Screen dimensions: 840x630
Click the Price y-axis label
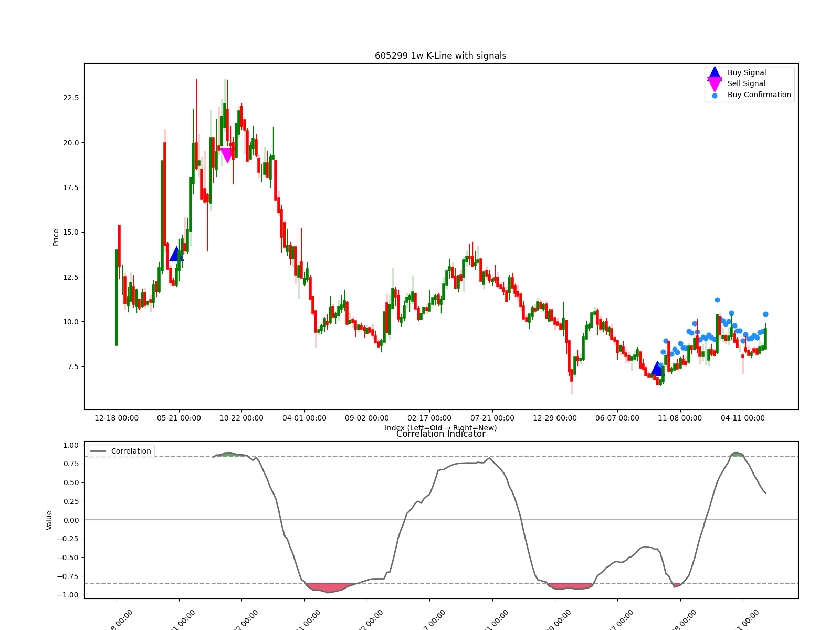click(x=56, y=237)
